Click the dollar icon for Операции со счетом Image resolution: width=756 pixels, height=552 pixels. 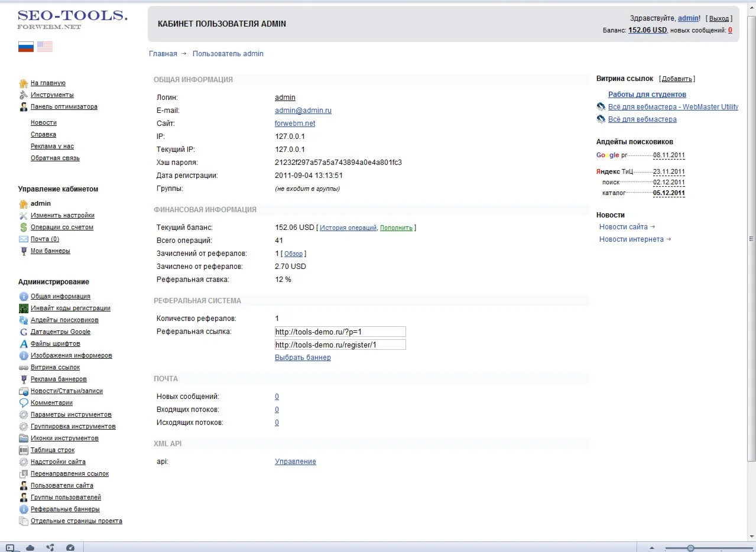24,228
